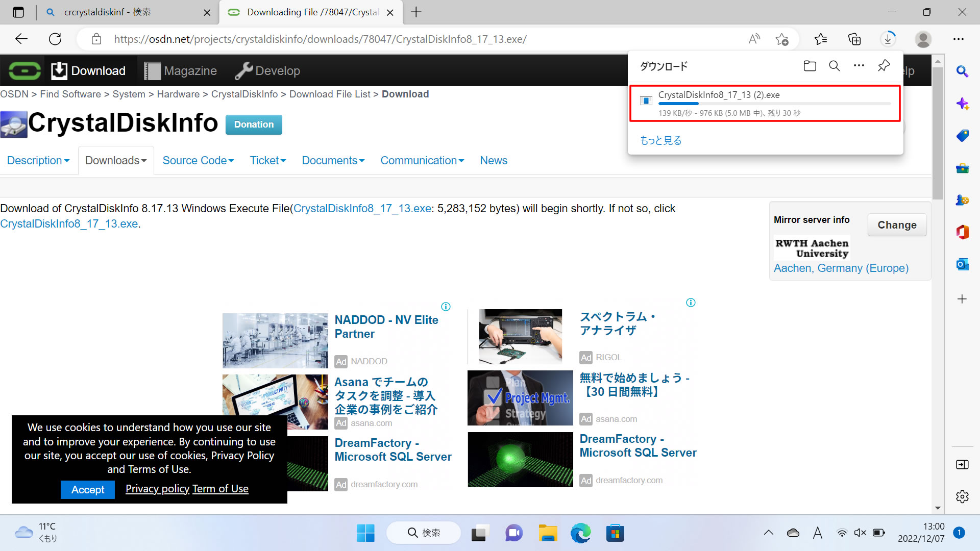Show hidden system tray icons chevron

coord(768,533)
